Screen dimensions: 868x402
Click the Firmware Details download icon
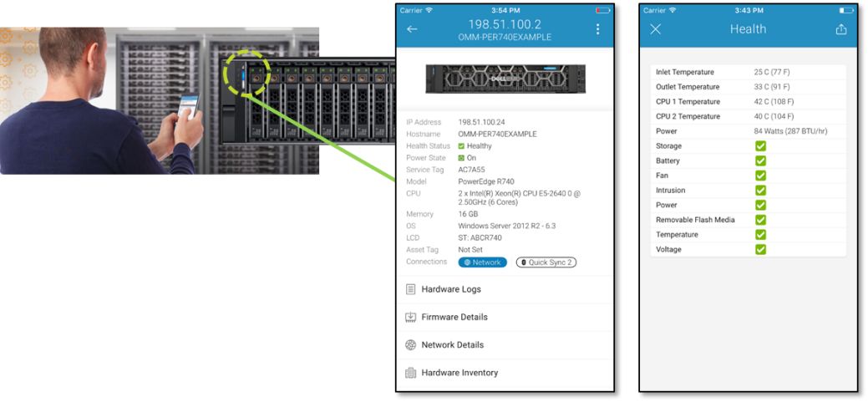tap(410, 317)
